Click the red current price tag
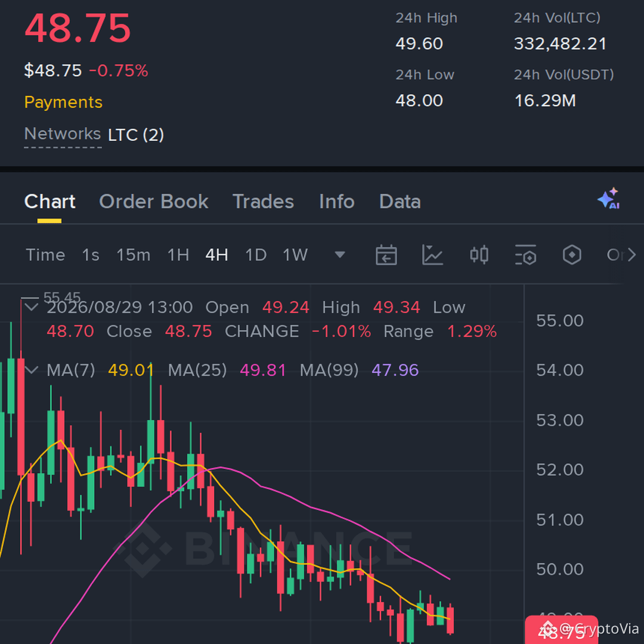Viewport: 644px width, 644px height. coord(561,630)
